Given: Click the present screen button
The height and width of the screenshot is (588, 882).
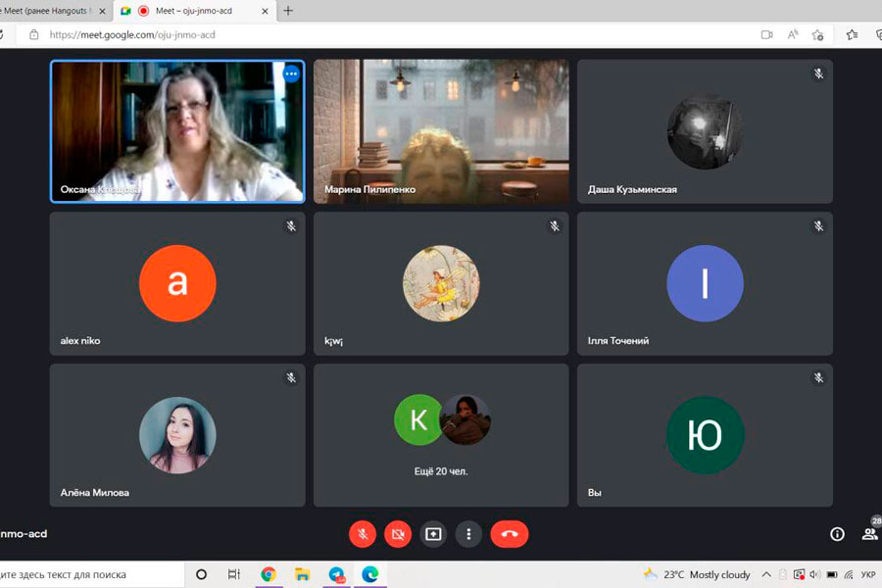Looking at the screenshot, I should (x=433, y=533).
